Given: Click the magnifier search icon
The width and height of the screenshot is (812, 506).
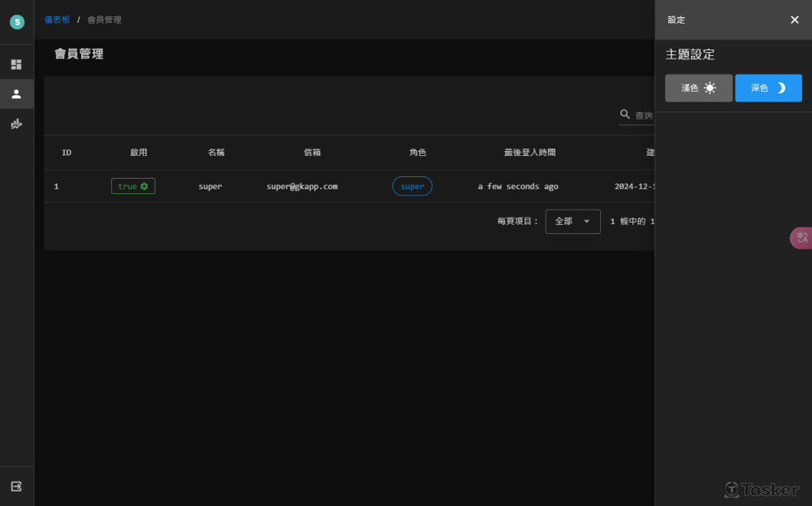Looking at the screenshot, I should (625, 115).
